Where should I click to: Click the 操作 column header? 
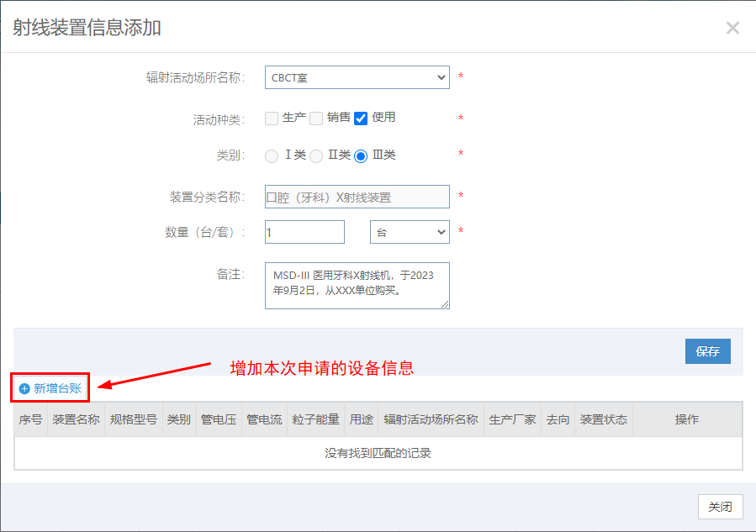(x=687, y=419)
